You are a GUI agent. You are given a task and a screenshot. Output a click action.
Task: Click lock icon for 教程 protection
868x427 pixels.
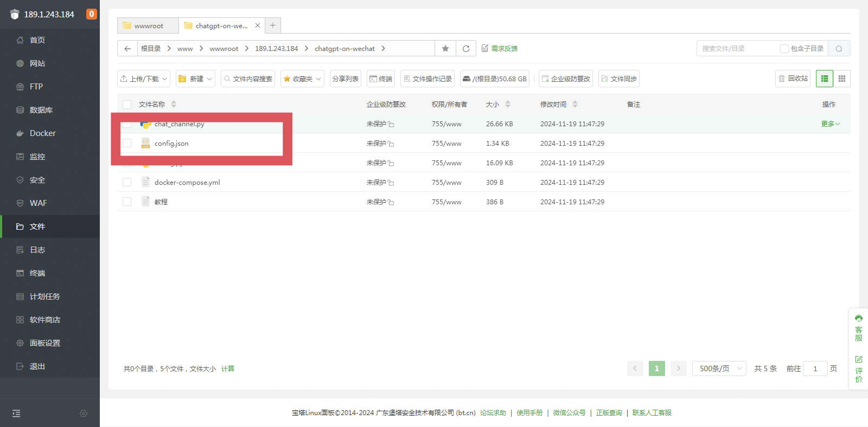[391, 202]
